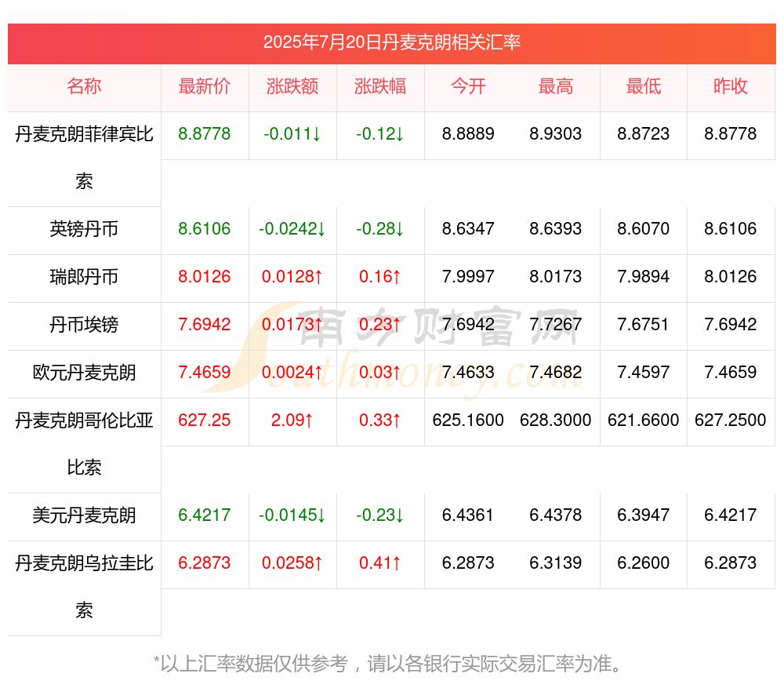
Task: Click low value 8.6070
Action: click(x=644, y=229)
